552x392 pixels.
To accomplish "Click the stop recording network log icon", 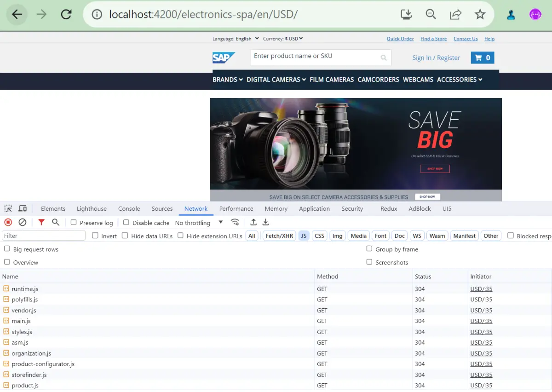I will click(x=8, y=222).
